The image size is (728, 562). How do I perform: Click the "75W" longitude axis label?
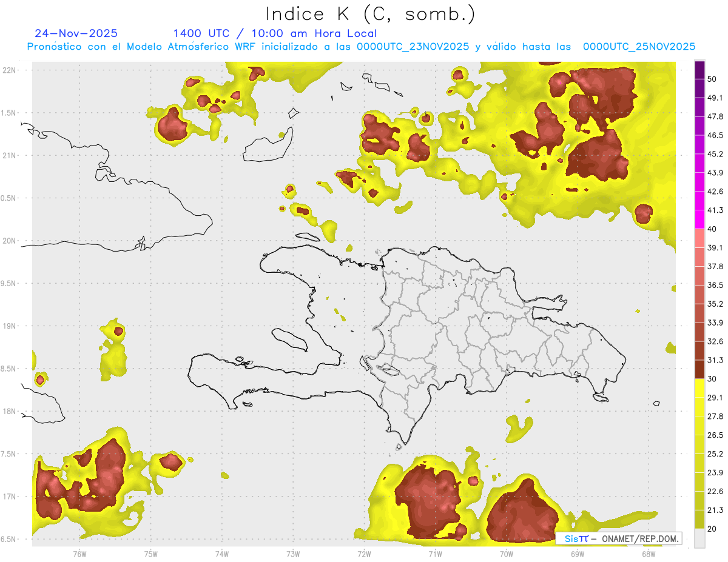click(151, 554)
